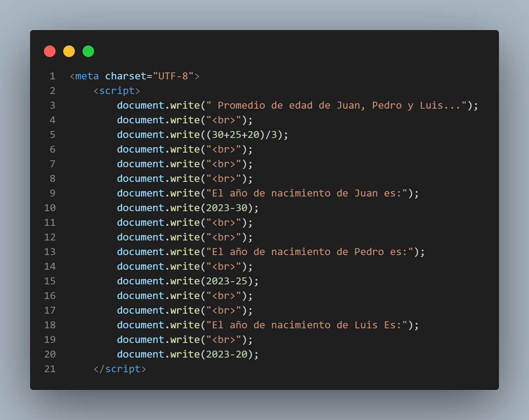Click the opening <script> tag
Image resolution: width=529 pixels, height=420 pixels.
[117, 91]
